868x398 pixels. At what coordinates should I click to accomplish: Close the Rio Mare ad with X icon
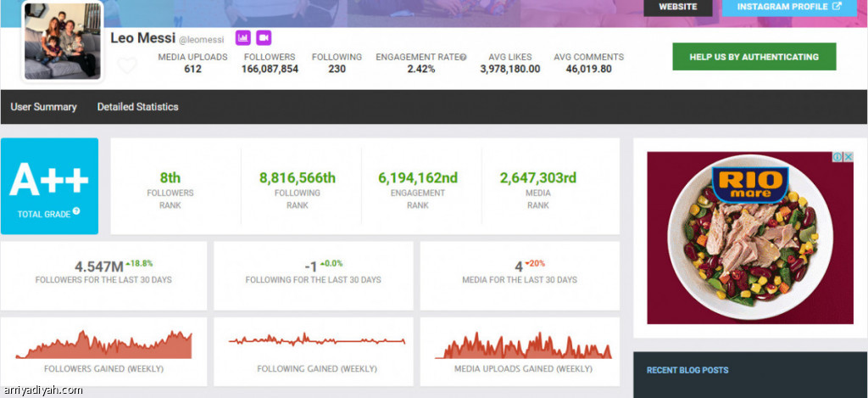click(848, 157)
